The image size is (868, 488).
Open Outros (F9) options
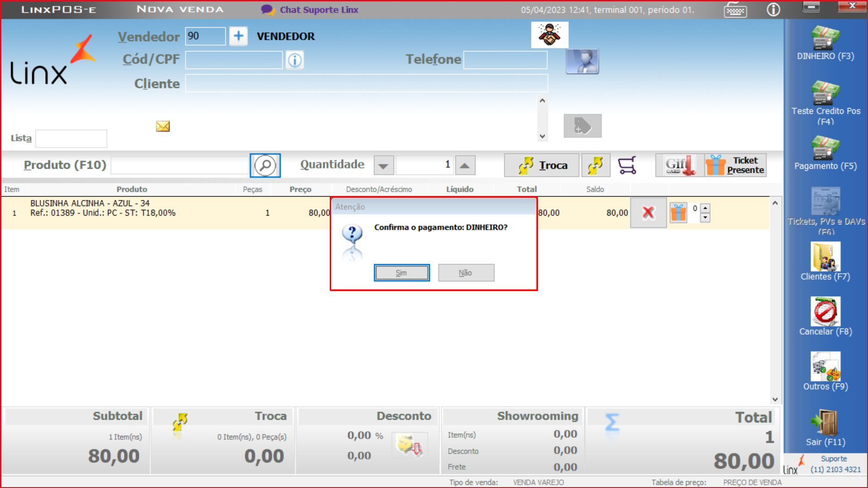(825, 367)
